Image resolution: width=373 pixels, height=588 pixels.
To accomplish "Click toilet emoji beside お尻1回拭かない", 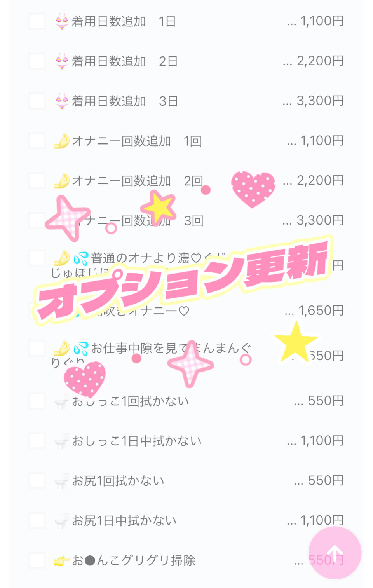I will pyautogui.click(x=62, y=481).
